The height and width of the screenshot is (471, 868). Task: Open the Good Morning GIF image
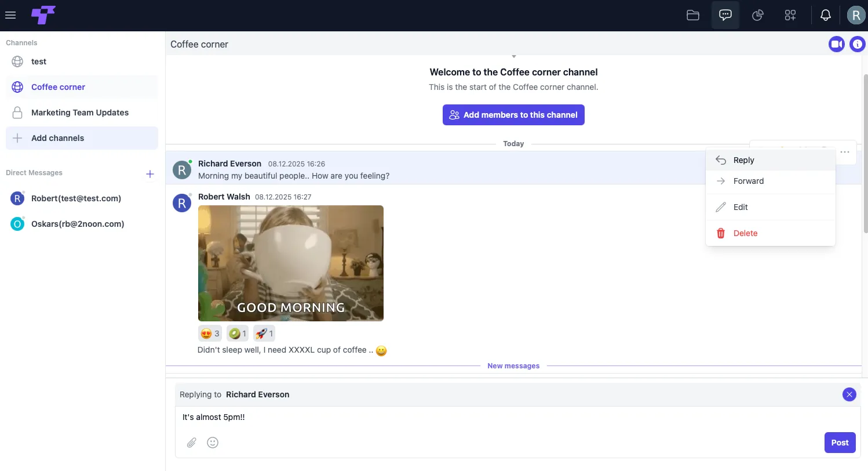(x=291, y=263)
